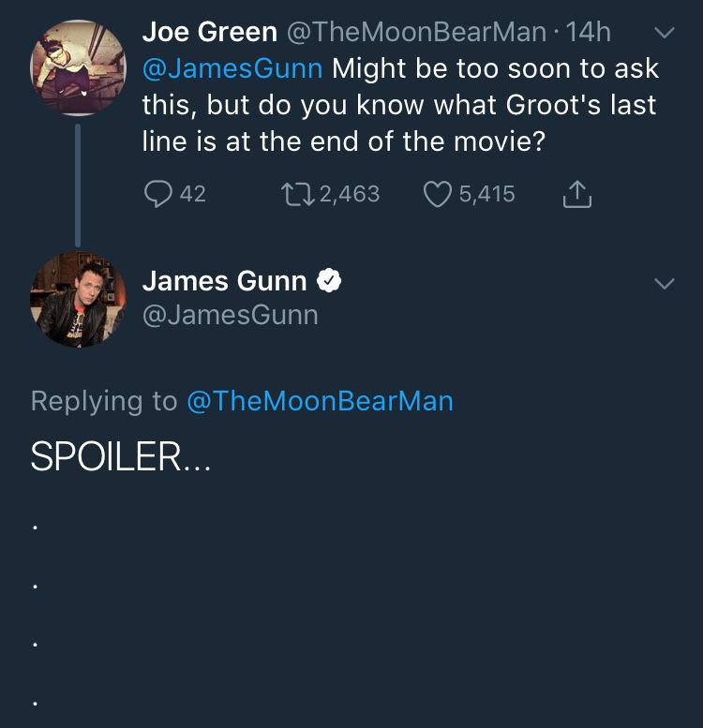Click the blue @JamesGunn mention in tweet
The height and width of the screenshot is (728, 703).
click(x=233, y=68)
